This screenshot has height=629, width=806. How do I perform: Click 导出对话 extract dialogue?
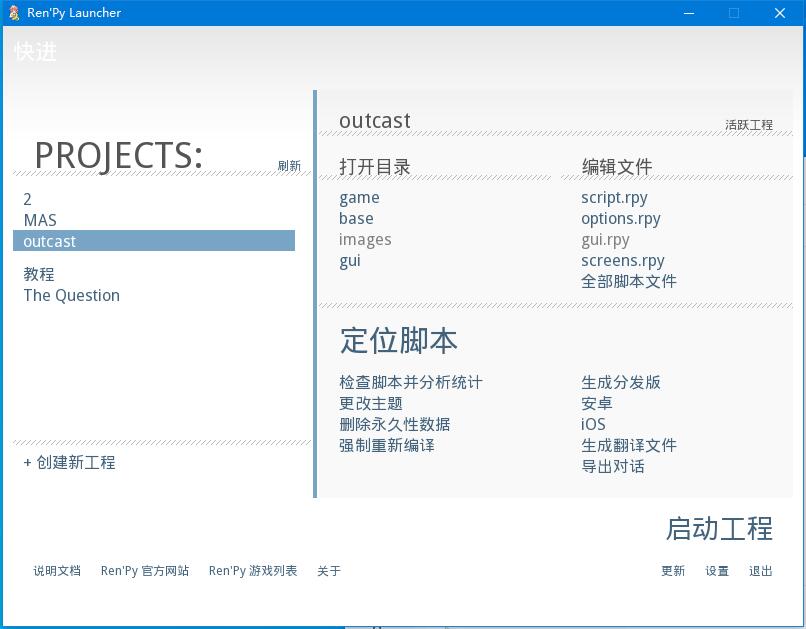[612, 467]
